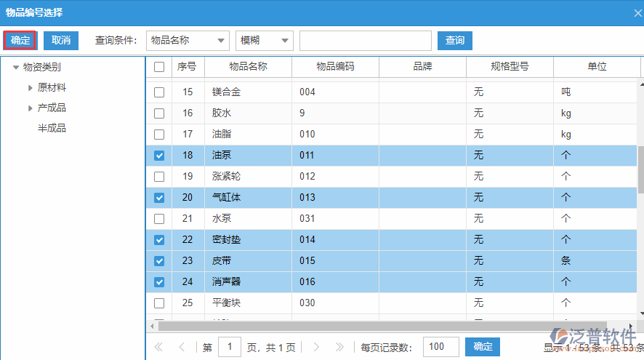This screenshot has width=644, height=360.
Task: Sort by the 规格型号 column header
Action: click(510, 67)
